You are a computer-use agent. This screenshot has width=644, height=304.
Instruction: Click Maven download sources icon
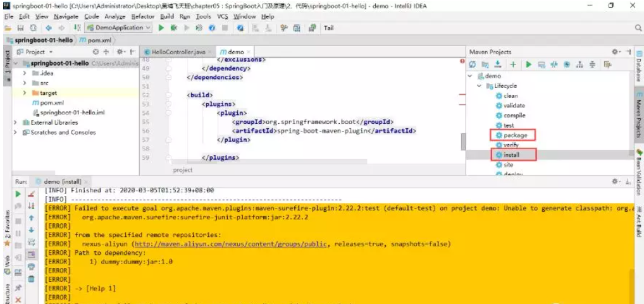[497, 64]
